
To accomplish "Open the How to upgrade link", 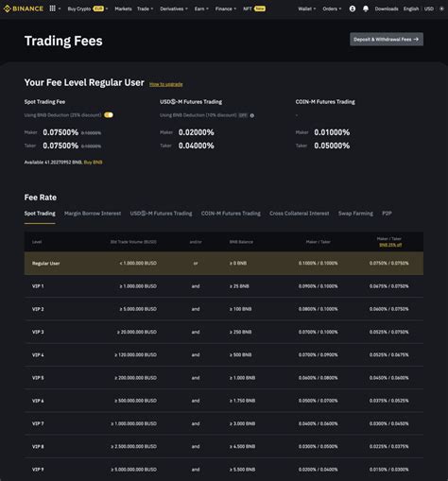I will 165,84.
